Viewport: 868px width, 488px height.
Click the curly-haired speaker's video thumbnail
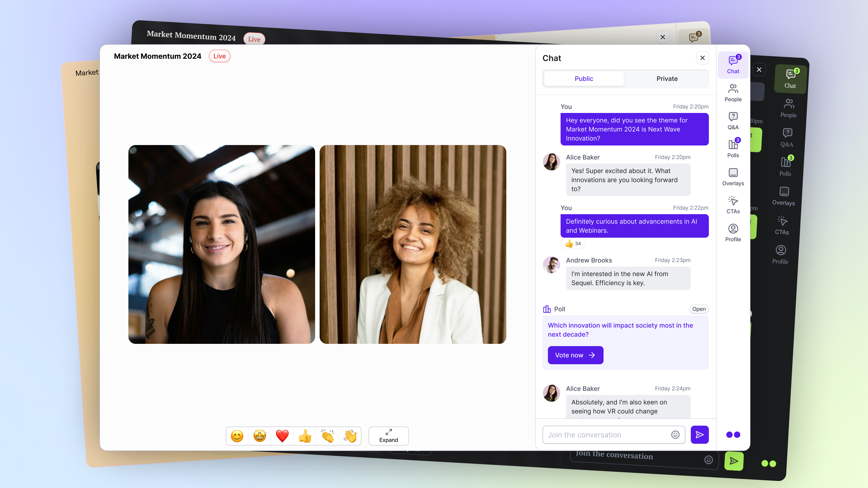[x=413, y=244]
